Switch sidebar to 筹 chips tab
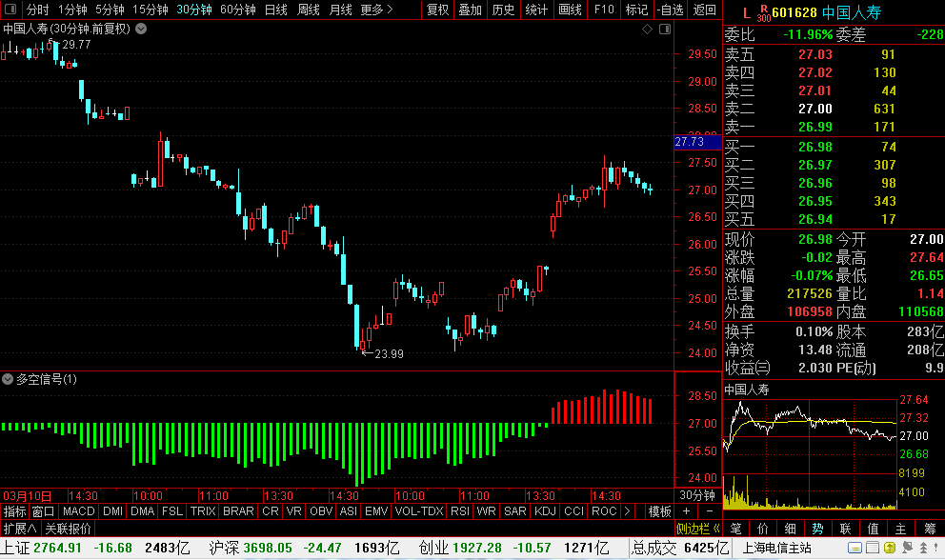This screenshot has width=945, height=560. coord(930,529)
